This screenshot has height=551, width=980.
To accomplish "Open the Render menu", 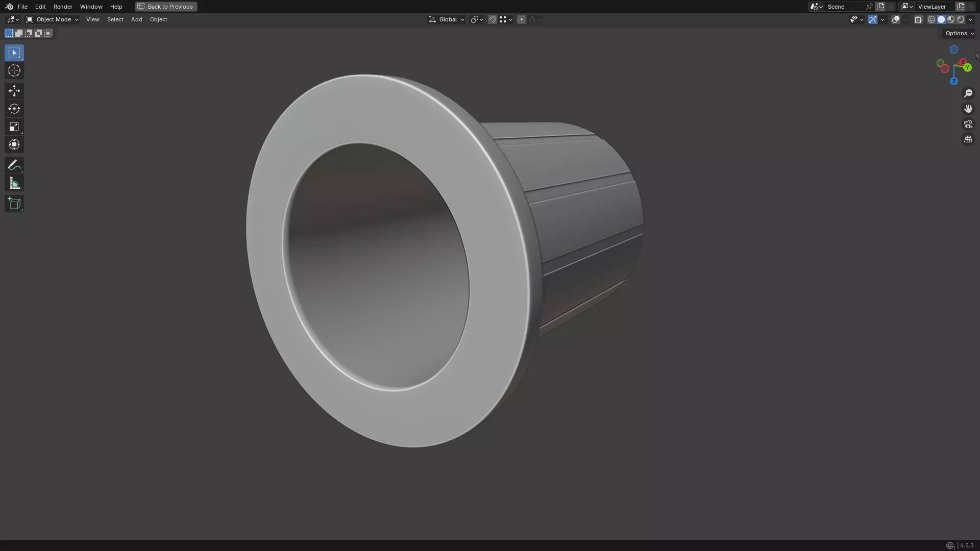I will 63,7.
